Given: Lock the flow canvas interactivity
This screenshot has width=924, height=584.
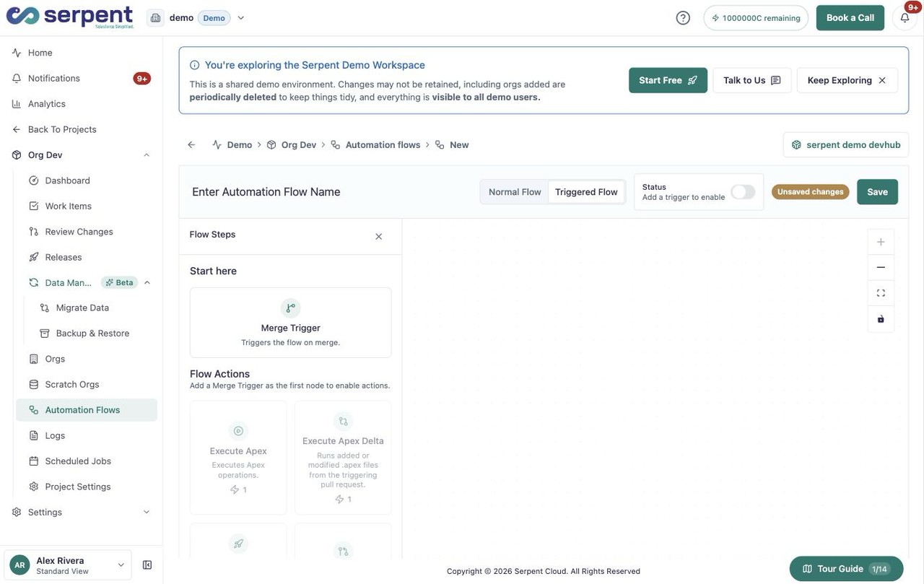Looking at the screenshot, I should coord(881,319).
